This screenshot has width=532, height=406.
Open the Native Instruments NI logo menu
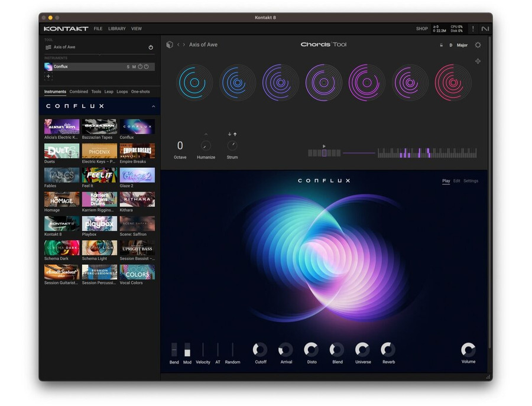(x=485, y=29)
